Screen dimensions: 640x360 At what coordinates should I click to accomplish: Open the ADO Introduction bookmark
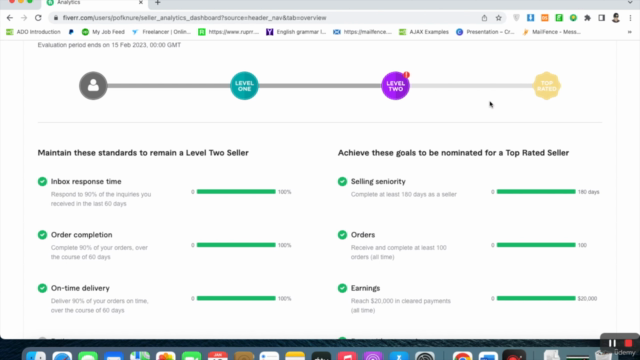tap(33, 32)
